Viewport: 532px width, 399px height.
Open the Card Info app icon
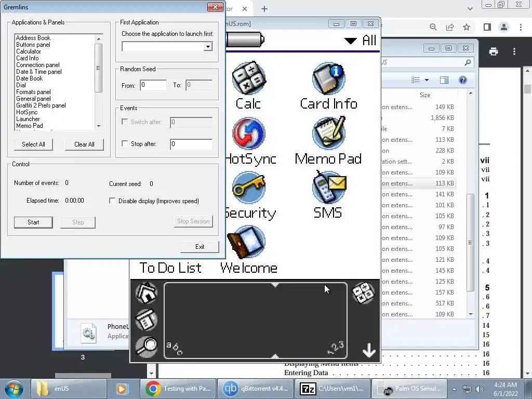pyautogui.click(x=328, y=78)
